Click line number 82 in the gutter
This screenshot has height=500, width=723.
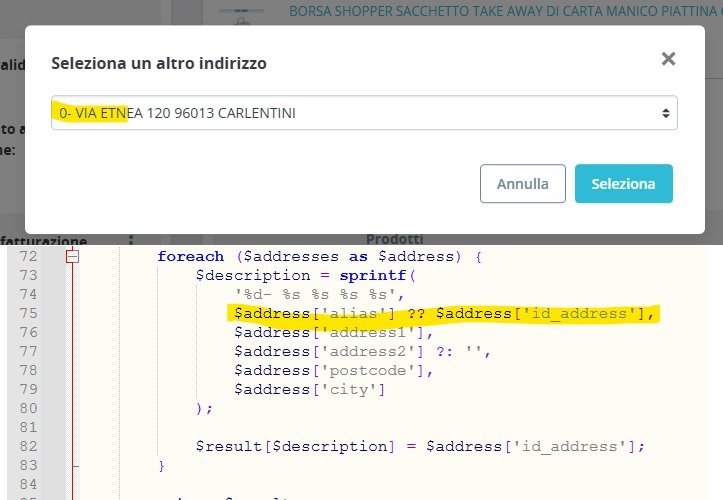point(28,446)
